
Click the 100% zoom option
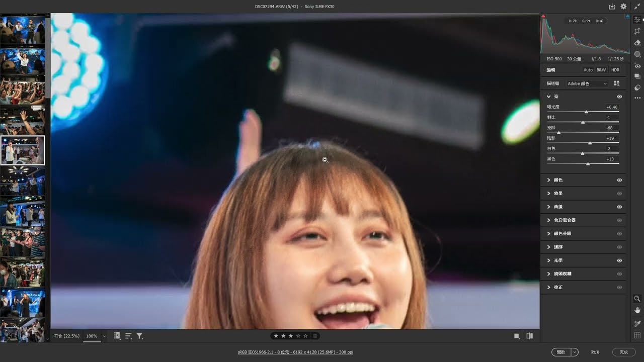click(92, 336)
